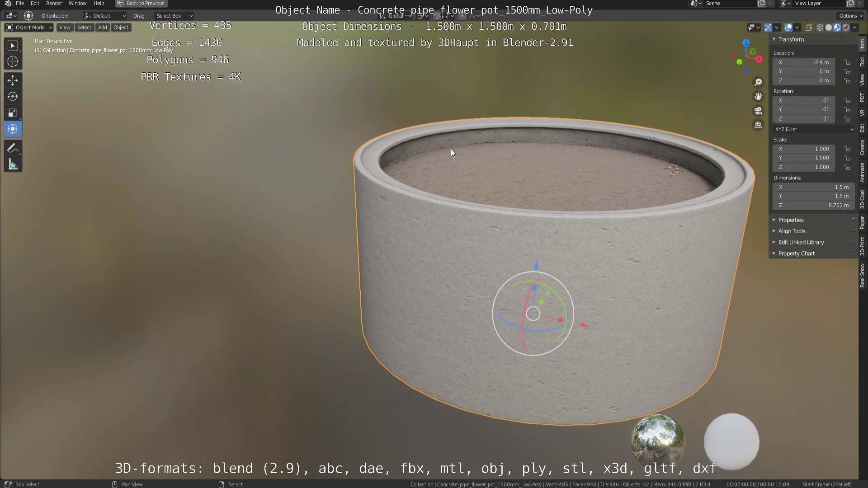
Task: Open the Edit menu
Action: 35,3
